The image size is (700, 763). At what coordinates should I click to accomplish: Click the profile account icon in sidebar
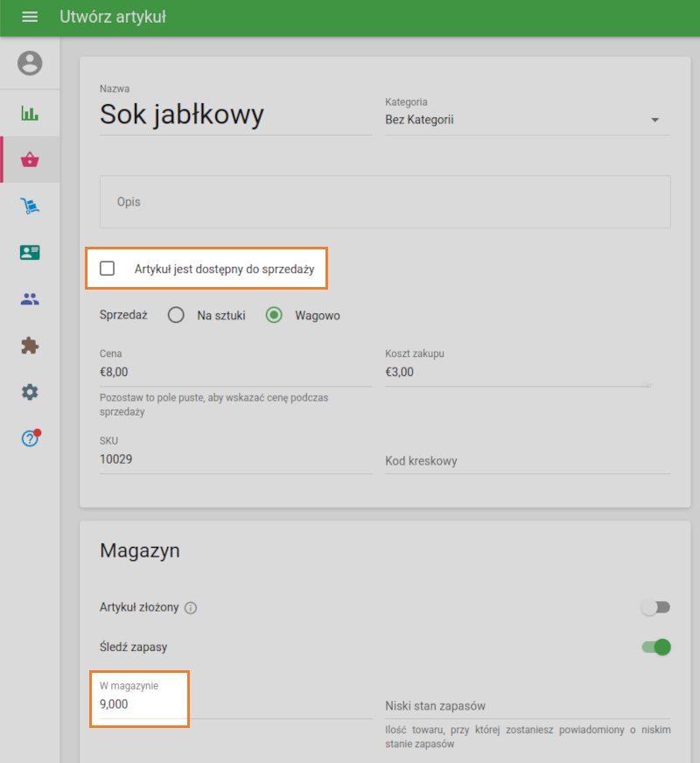pyautogui.click(x=31, y=62)
